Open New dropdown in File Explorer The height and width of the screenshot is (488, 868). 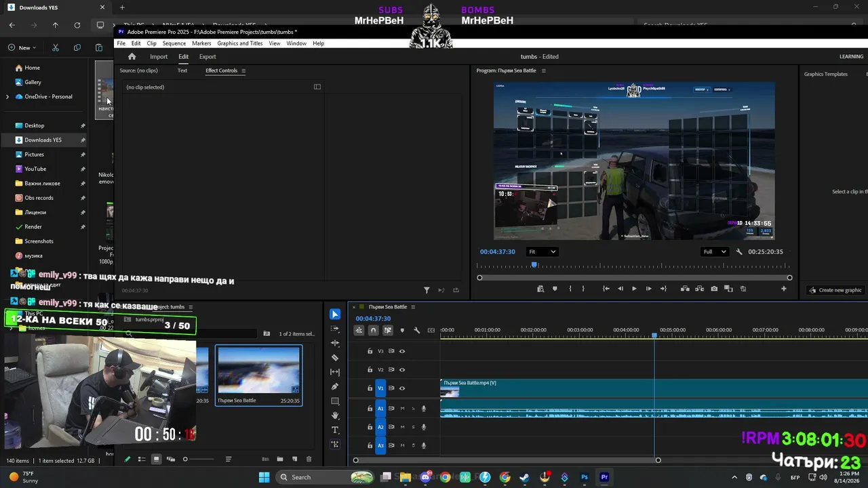tap(22, 47)
